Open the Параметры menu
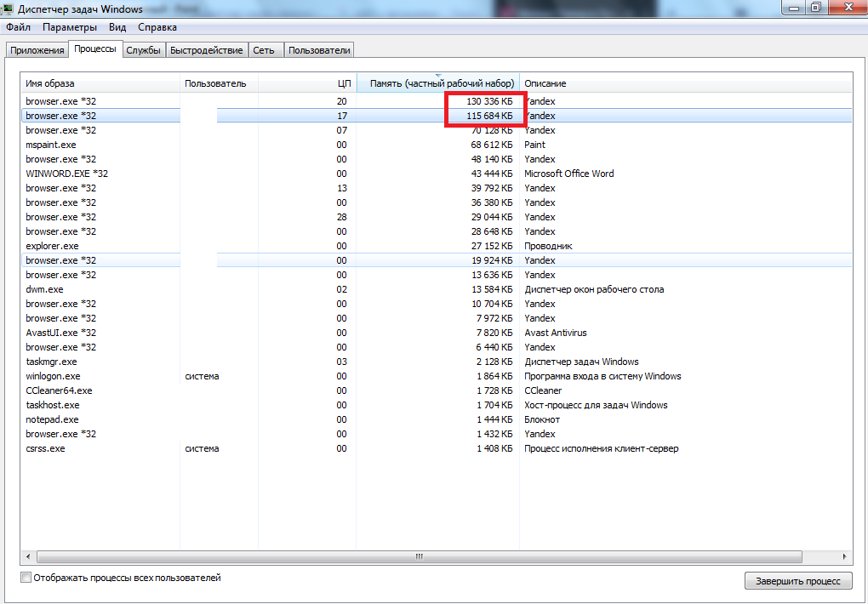The height and width of the screenshot is (604, 868). [70, 27]
